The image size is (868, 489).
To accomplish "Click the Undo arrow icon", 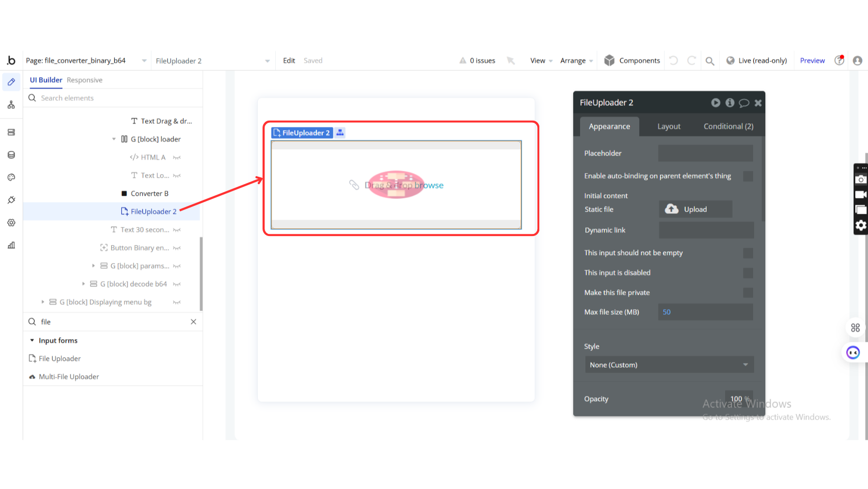I will point(674,60).
